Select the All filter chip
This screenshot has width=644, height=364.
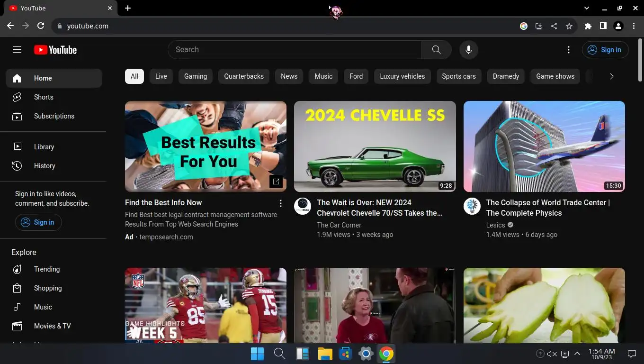[134, 76]
